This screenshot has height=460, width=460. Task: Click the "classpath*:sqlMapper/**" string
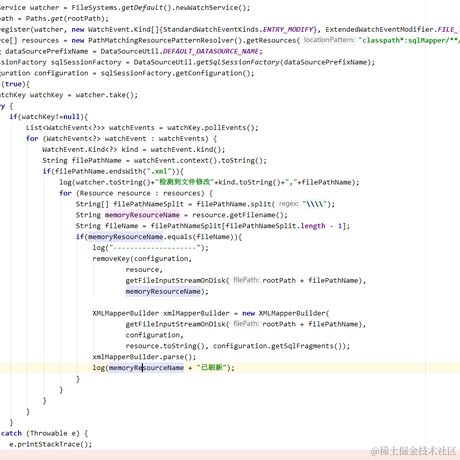409,40
